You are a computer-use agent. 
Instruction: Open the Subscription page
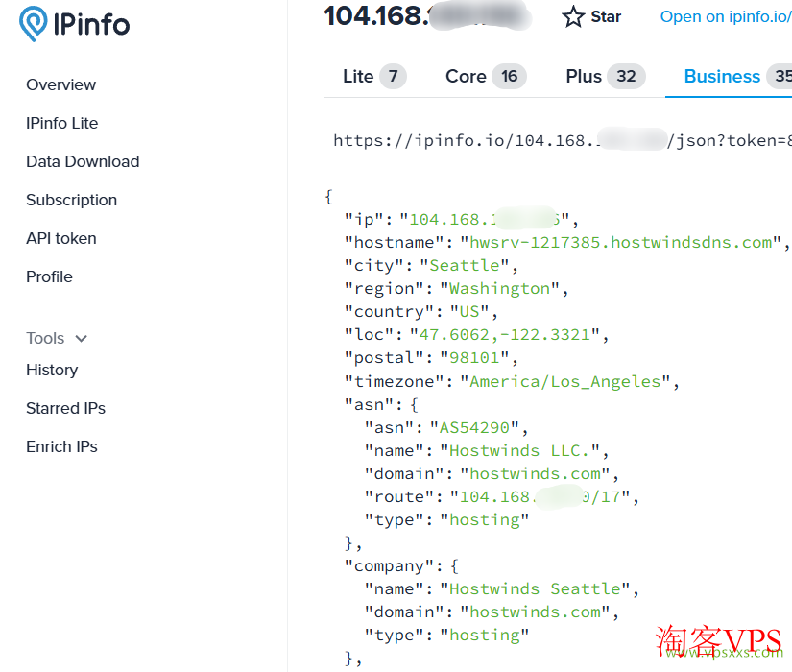click(x=71, y=200)
